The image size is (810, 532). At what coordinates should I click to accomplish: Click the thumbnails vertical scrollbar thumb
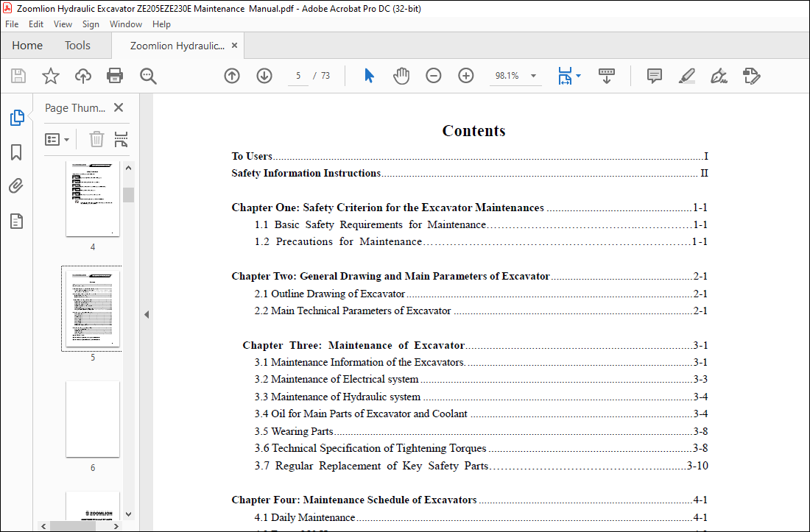129,194
